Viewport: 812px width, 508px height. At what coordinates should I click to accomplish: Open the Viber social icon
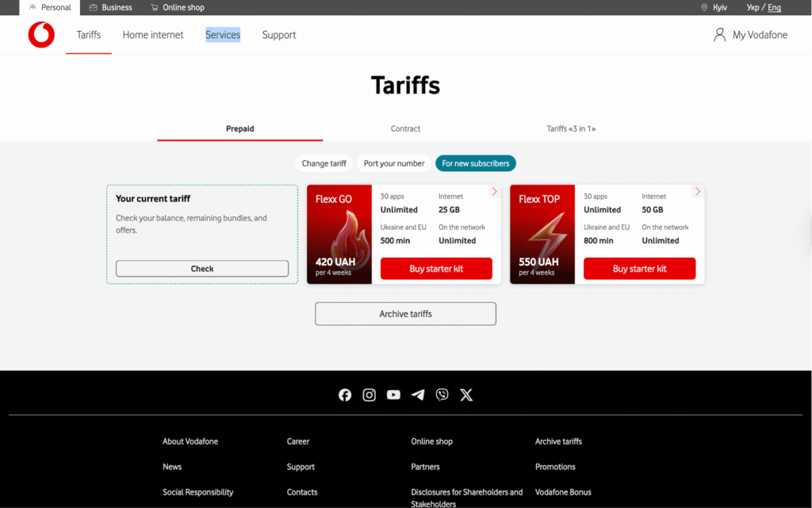(x=442, y=395)
